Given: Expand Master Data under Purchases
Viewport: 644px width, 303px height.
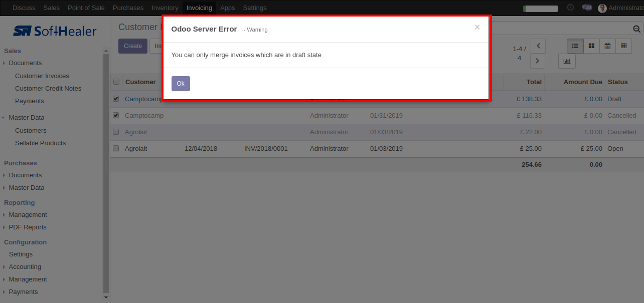Looking at the screenshot, I should click(x=26, y=188).
